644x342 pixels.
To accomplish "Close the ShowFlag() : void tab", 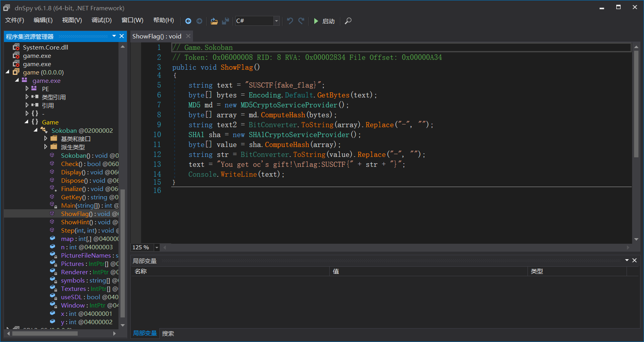I will coord(188,36).
